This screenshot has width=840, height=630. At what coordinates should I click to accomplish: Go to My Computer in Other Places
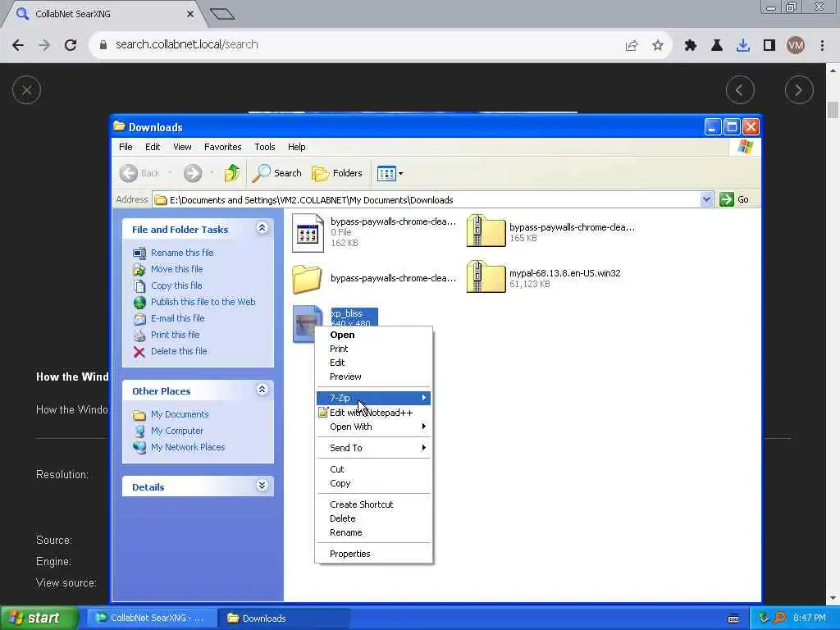coord(177,431)
